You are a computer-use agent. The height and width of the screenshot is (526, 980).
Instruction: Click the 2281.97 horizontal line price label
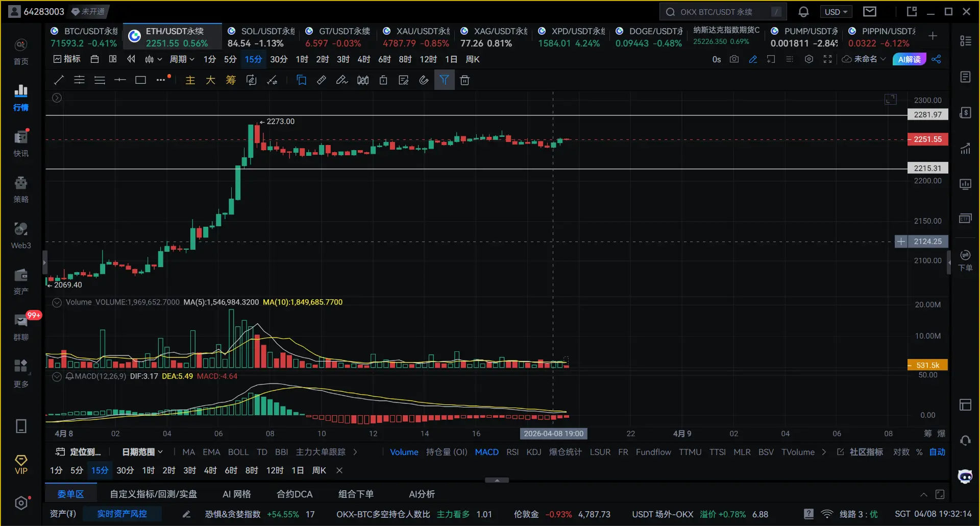(927, 114)
